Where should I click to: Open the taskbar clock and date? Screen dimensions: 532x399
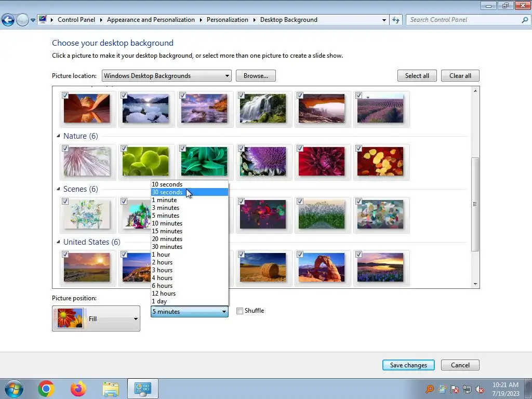click(x=506, y=389)
